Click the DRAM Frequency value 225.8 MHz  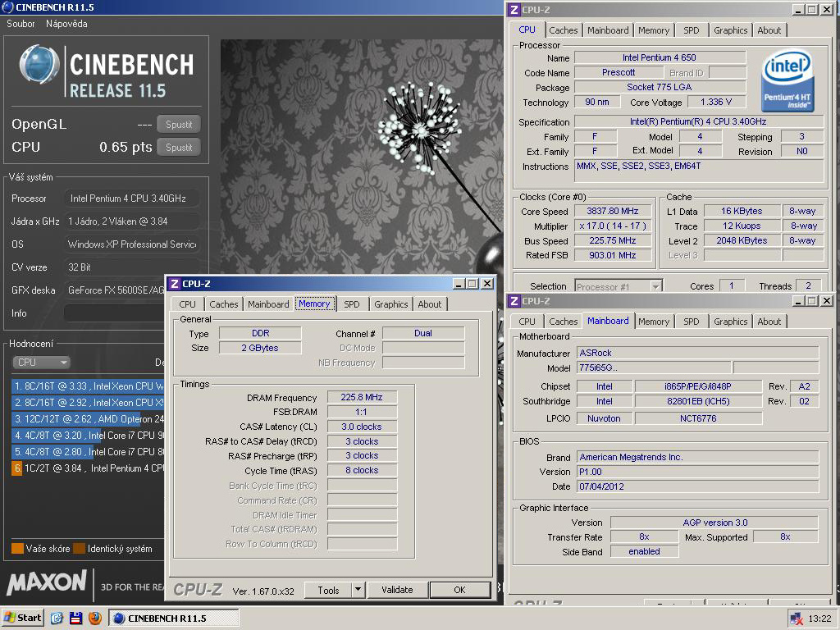click(x=362, y=398)
